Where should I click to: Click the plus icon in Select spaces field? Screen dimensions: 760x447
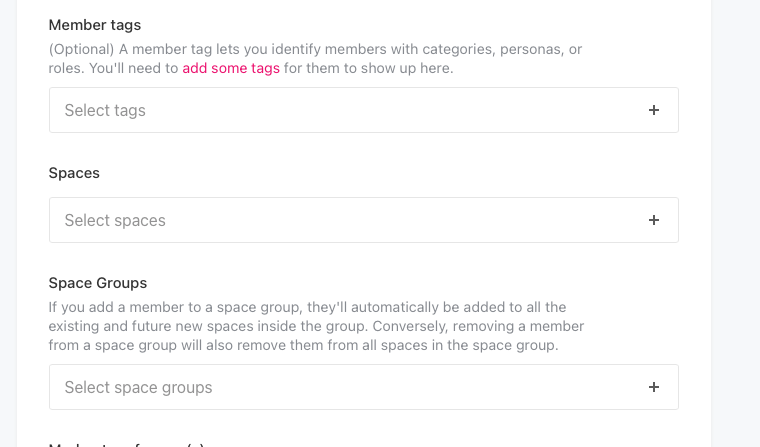(653, 220)
